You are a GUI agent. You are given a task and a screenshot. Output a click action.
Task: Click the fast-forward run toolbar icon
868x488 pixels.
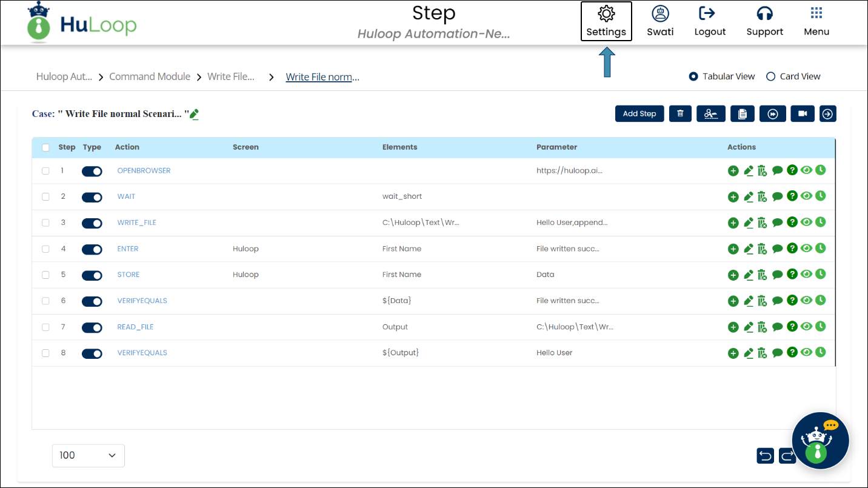click(x=772, y=114)
